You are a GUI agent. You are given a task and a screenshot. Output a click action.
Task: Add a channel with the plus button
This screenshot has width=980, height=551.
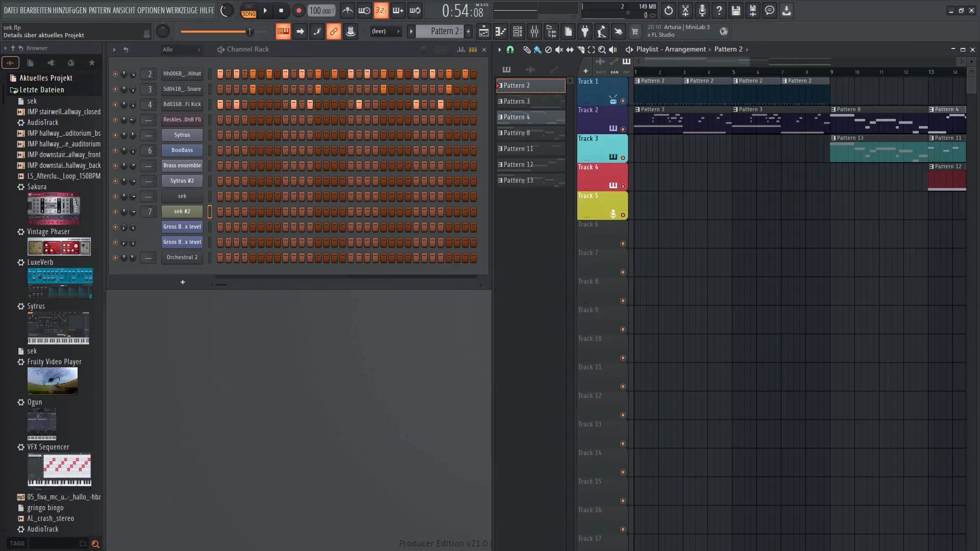click(183, 282)
